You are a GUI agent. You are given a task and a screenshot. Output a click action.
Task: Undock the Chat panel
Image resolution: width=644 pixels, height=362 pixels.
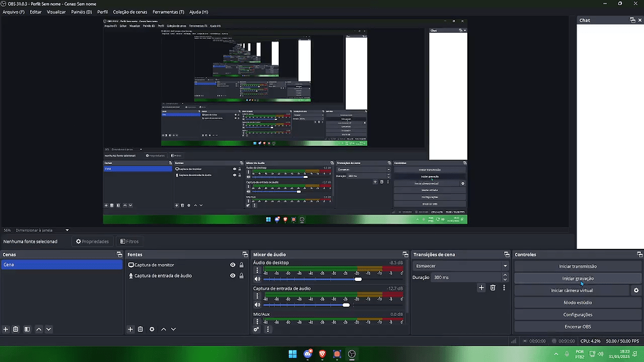tap(633, 20)
